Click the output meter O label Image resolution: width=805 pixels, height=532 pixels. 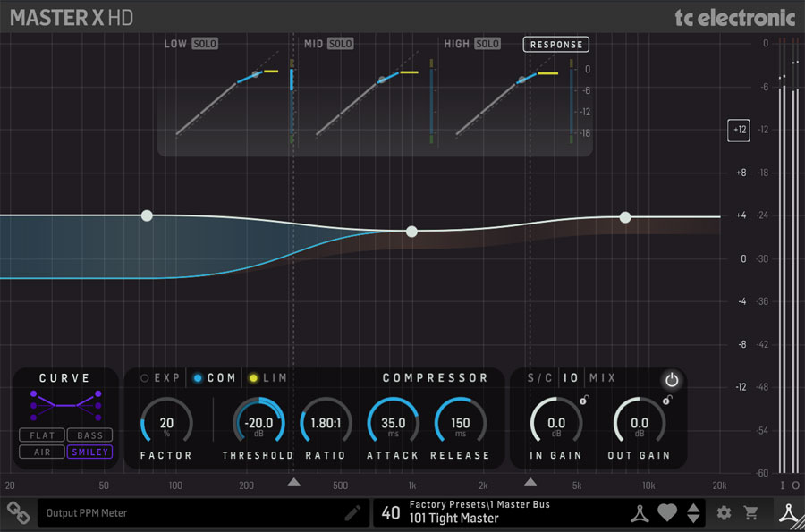pos(795,486)
